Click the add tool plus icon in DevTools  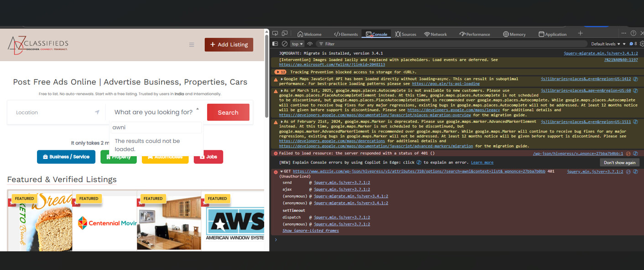[x=580, y=33]
